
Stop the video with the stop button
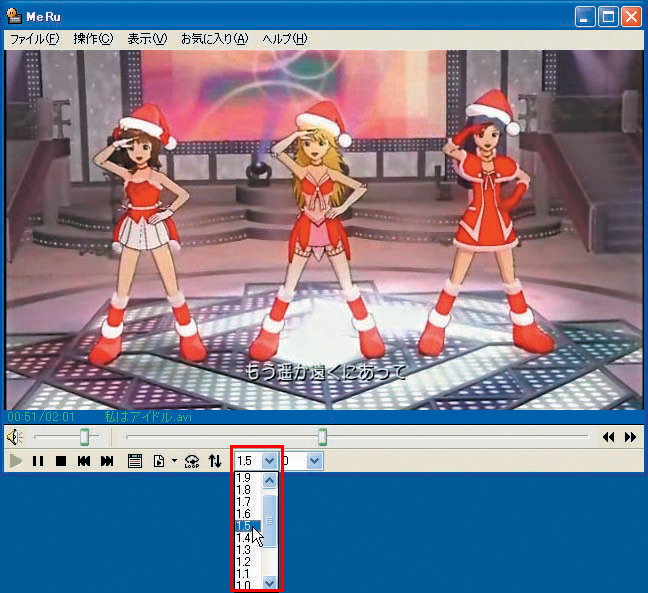coord(61,461)
